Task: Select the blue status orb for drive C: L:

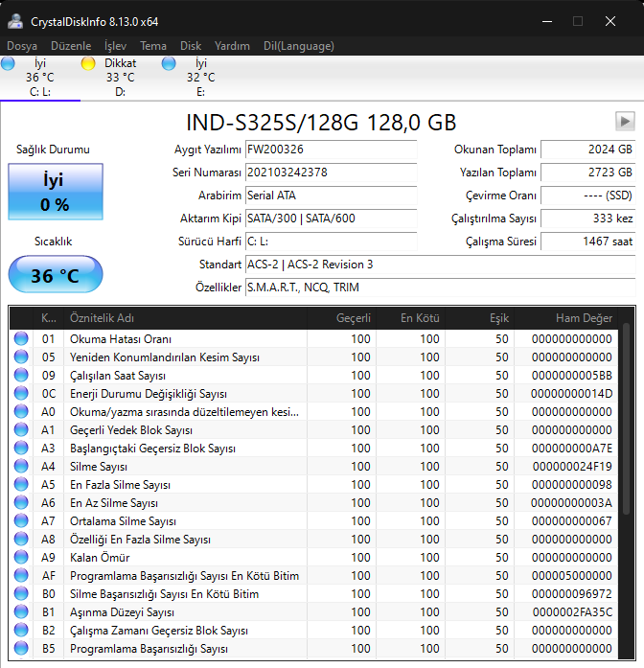Action: (9, 64)
